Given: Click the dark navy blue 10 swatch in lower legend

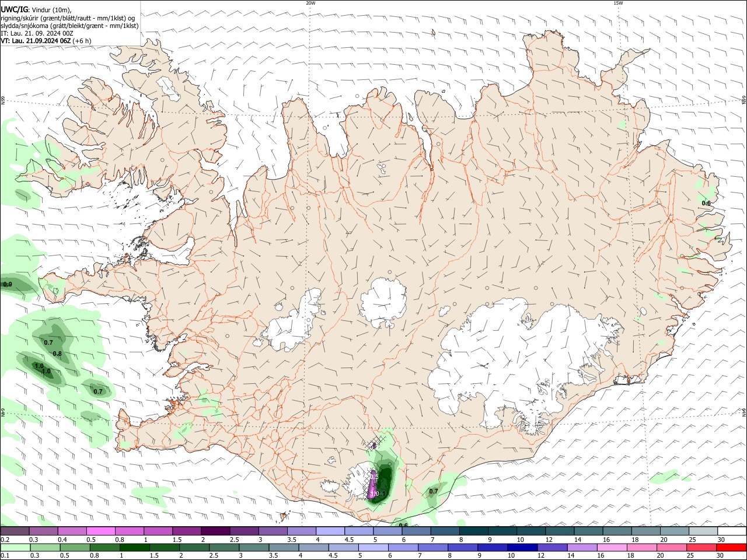Looking at the screenshot, I should [522, 547].
